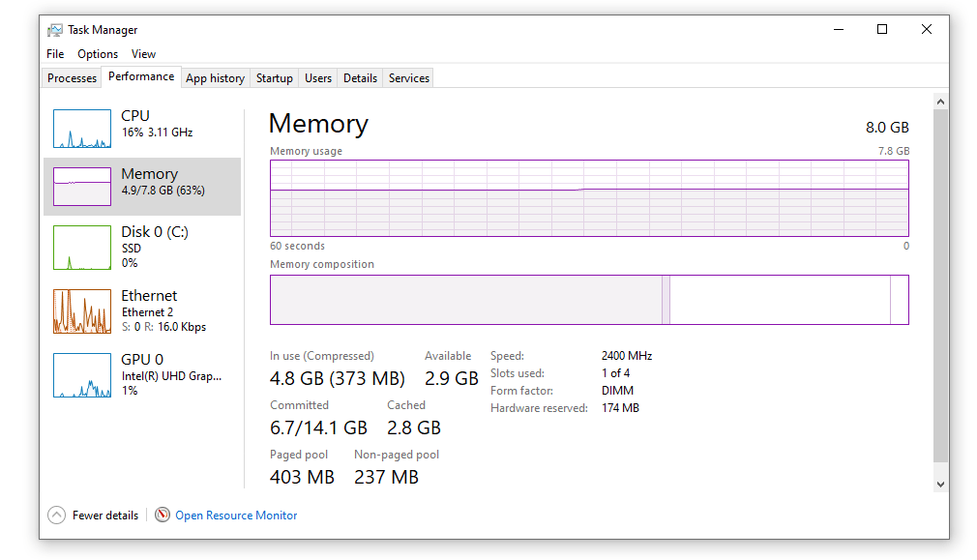Click the '2.9 GB' available value
977x560 pixels.
(452, 379)
